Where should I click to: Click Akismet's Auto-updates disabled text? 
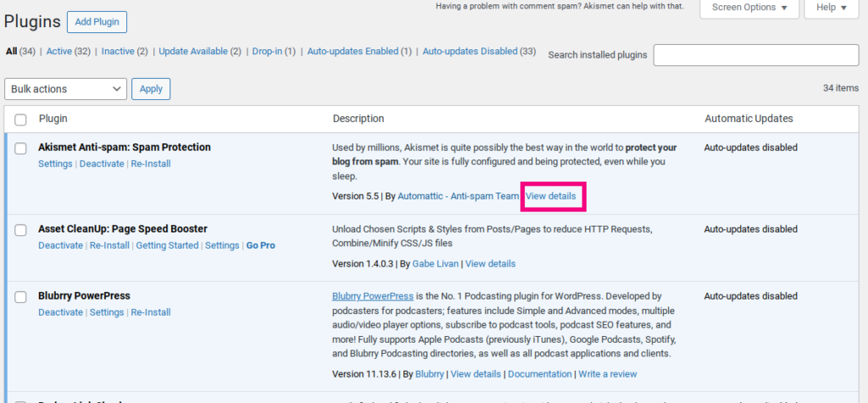pyautogui.click(x=751, y=148)
